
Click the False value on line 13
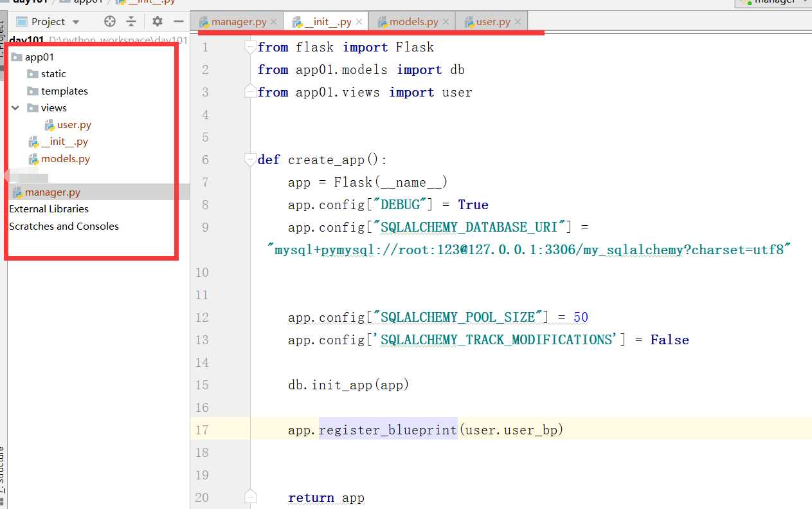click(x=669, y=340)
